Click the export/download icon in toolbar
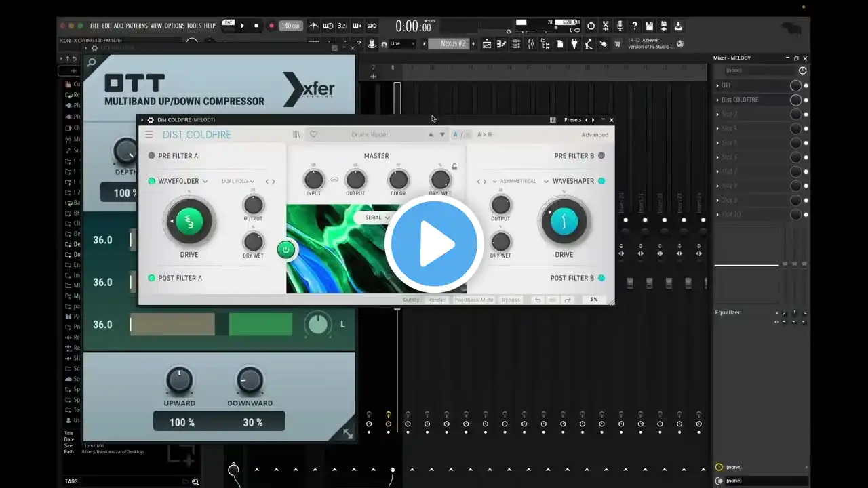Viewport: 868px width, 488px height. 678,26
